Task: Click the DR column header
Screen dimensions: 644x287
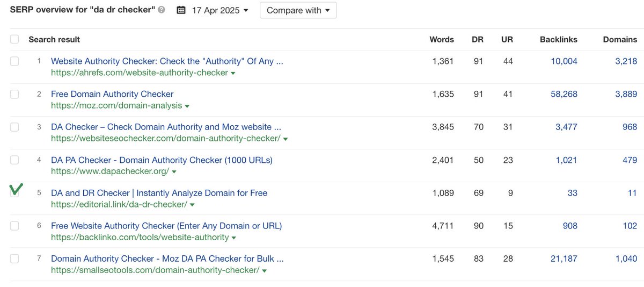Action: pos(478,39)
